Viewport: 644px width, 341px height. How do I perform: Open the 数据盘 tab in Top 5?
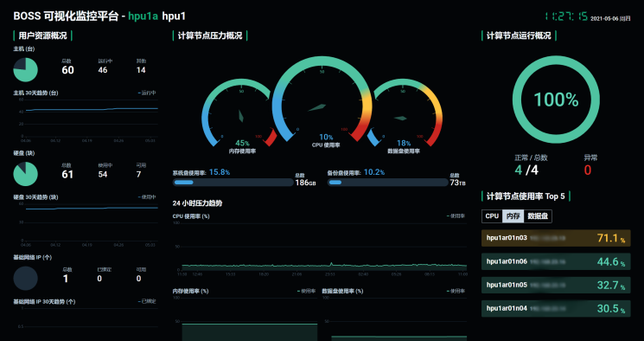[538, 216]
